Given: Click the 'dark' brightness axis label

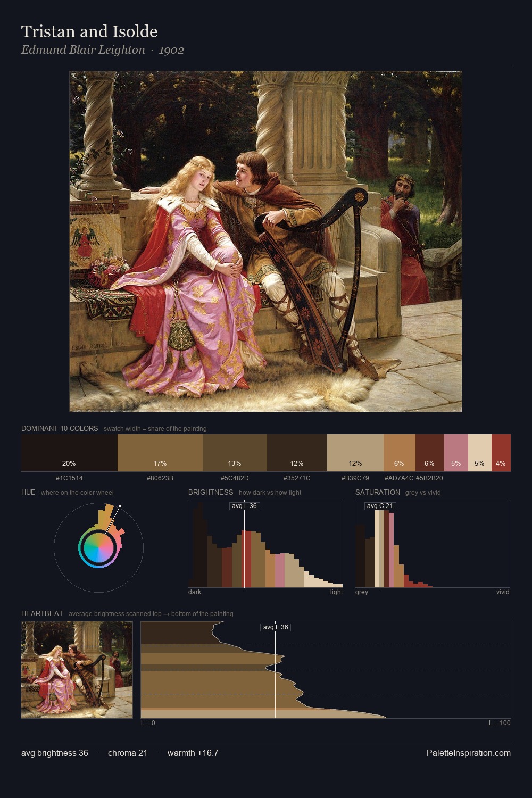Looking at the screenshot, I should (x=195, y=592).
